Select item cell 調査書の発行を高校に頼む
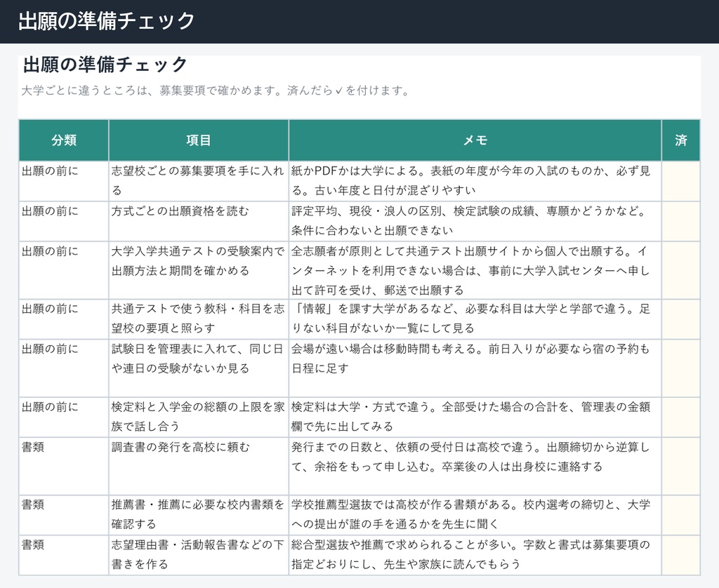Image resolution: width=719 pixels, height=588 pixels. (x=199, y=466)
